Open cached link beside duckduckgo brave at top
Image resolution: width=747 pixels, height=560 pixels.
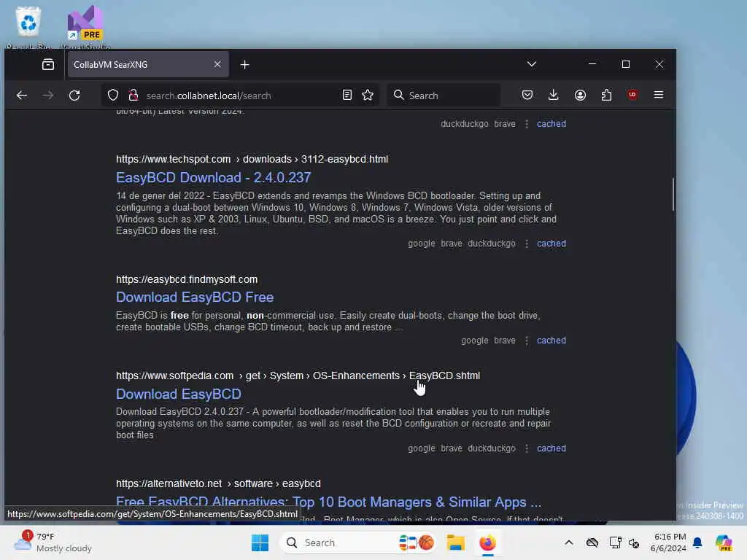pos(551,124)
